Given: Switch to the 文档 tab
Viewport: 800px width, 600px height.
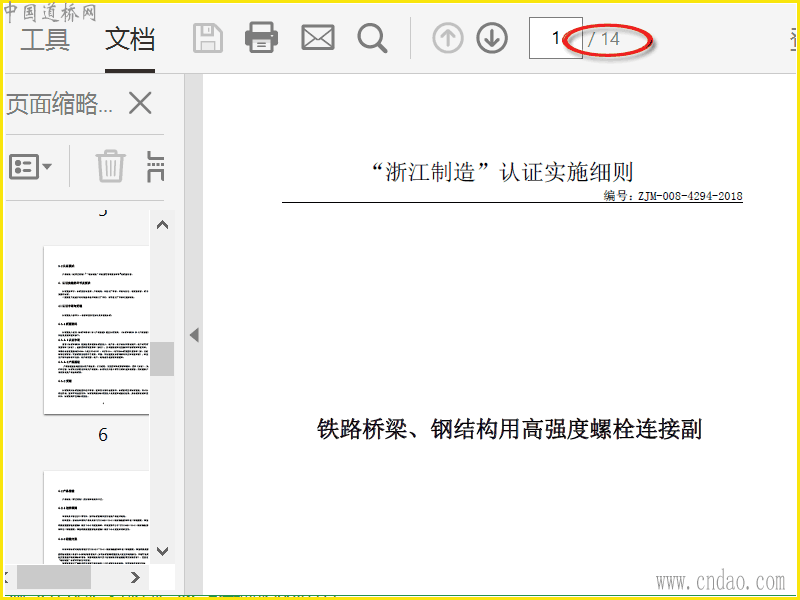Looking at the screenshot, I should [130, 39].
